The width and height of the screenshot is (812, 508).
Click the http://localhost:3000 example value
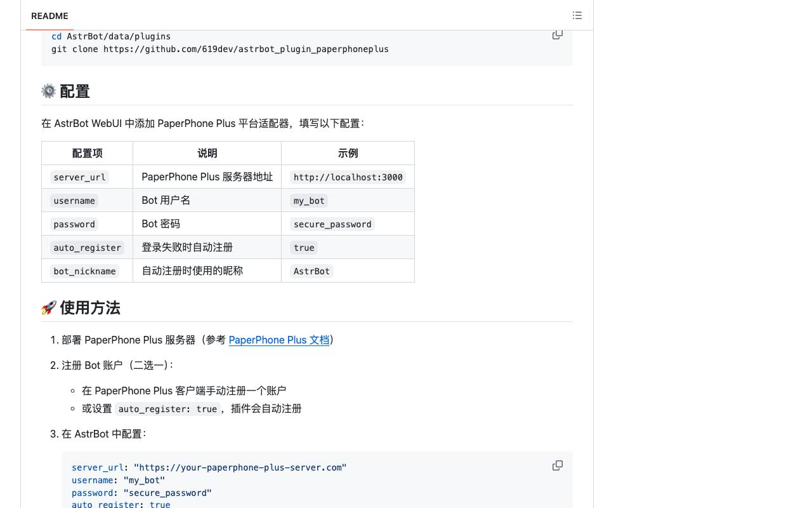[x=348, y=177]
